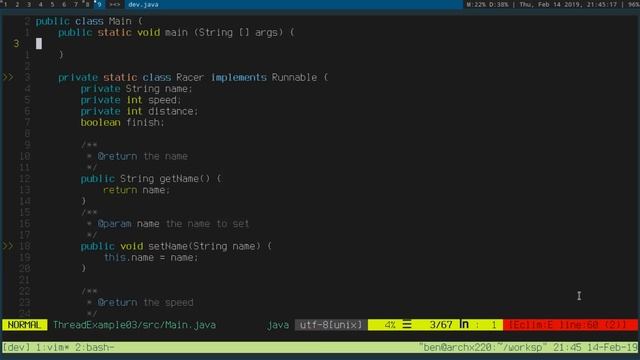Select active workspace 9 in the top bar
This screenshot has height=360, width=640.
tap(99, 4)
